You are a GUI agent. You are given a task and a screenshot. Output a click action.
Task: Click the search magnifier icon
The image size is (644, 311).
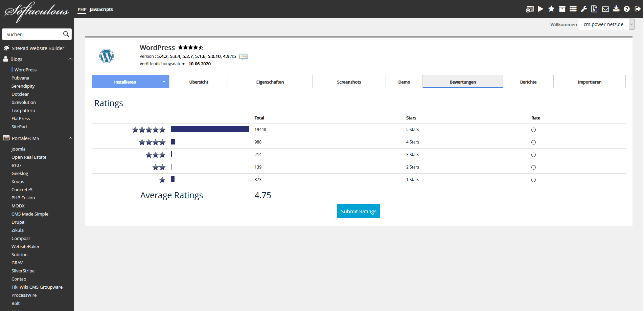66,34
